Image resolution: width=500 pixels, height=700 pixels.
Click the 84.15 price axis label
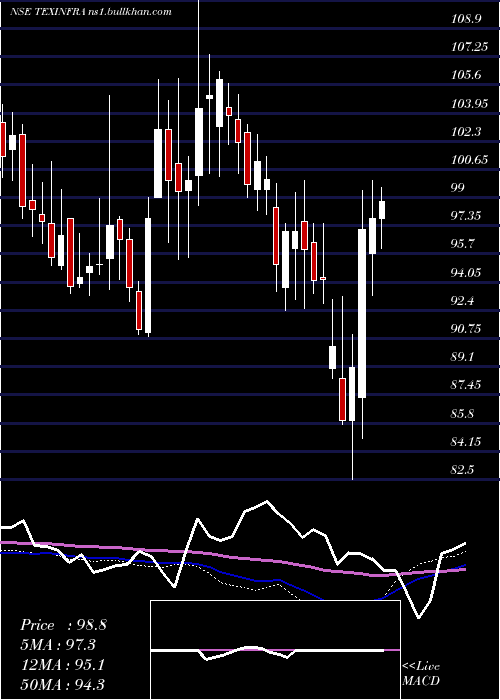pyautogui.click(x=466, y=442)
